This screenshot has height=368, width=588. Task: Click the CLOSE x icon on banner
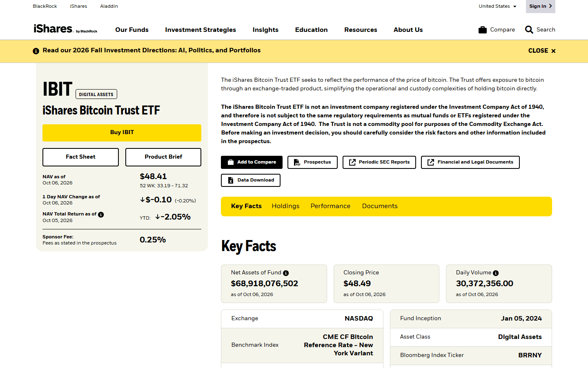click(553, 51)
